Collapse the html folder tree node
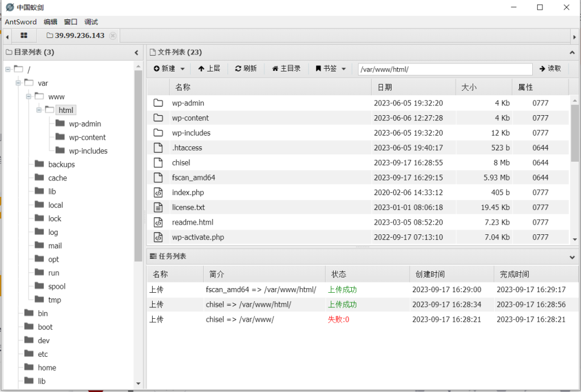Image resolution: width=581 pixels, height=392 pixels. 39,110
